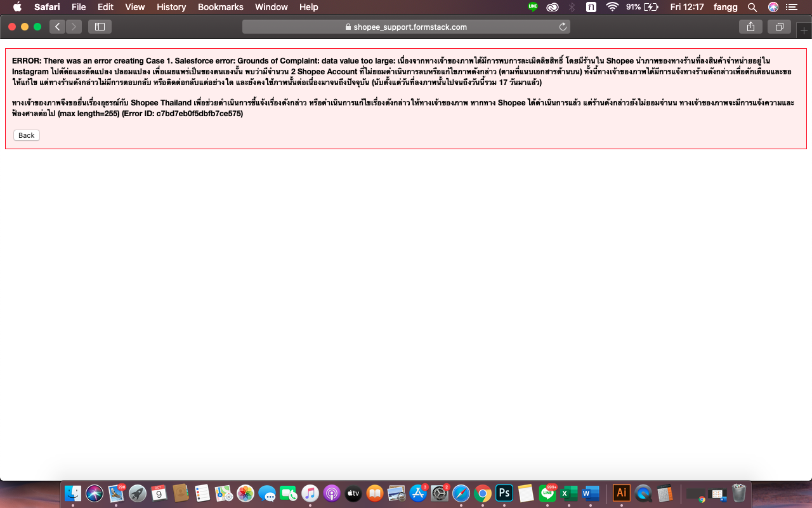Screen dimensions: 812x508
Task: Open Books in the Dock
Action: tap(375, 493)
